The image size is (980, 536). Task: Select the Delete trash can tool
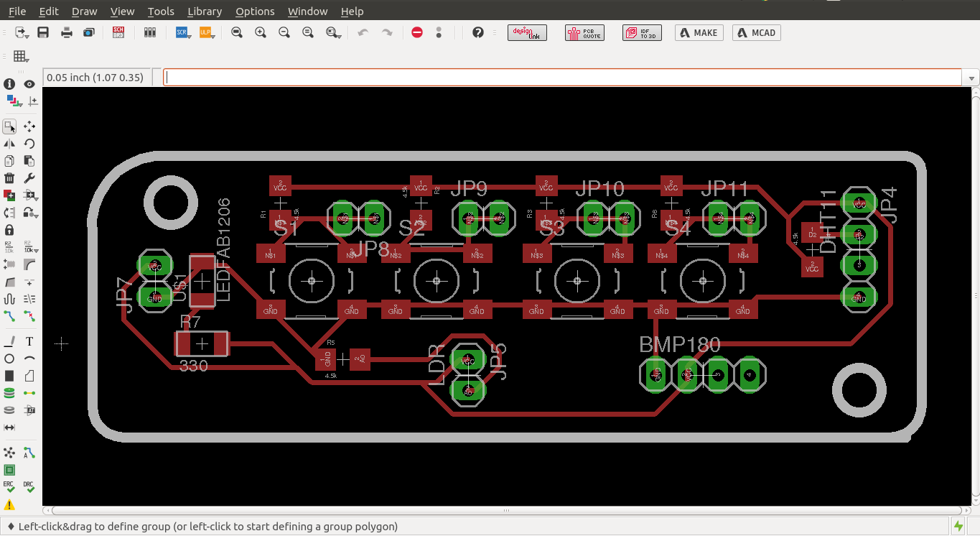(9, 178)
